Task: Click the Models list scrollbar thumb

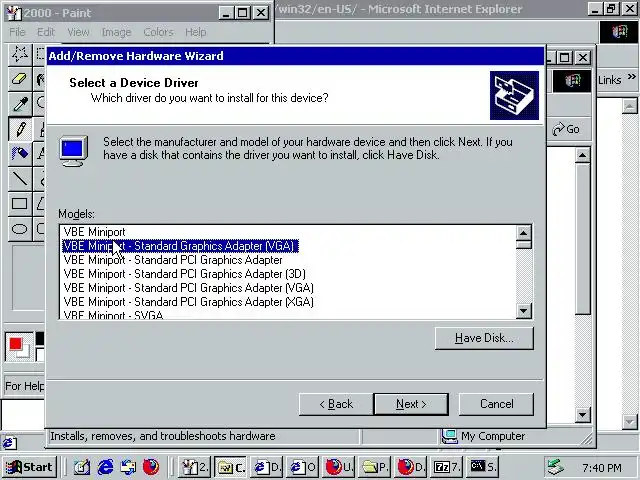Action: click(524, 244)
